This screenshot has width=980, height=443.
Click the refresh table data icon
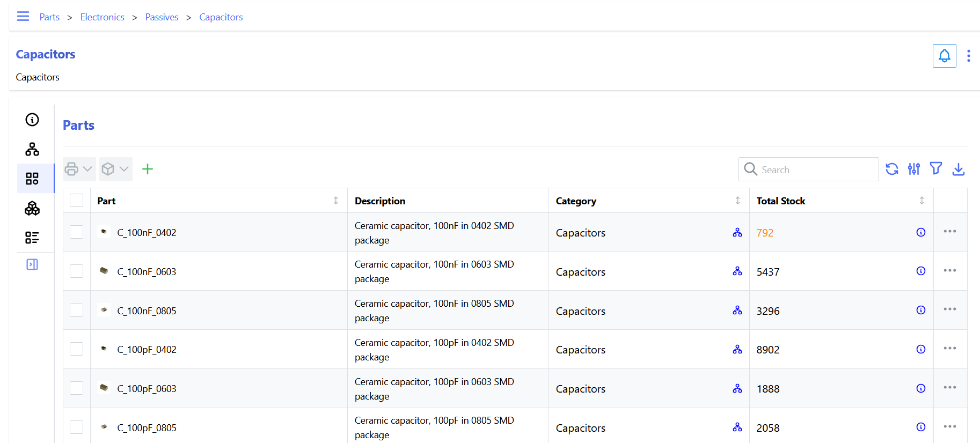(891, 169)
